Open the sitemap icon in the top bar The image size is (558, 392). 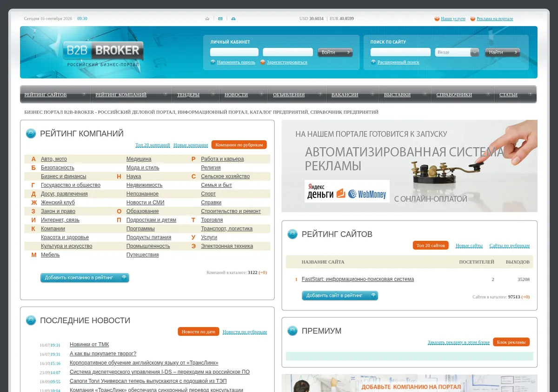[x=233, y=19]
